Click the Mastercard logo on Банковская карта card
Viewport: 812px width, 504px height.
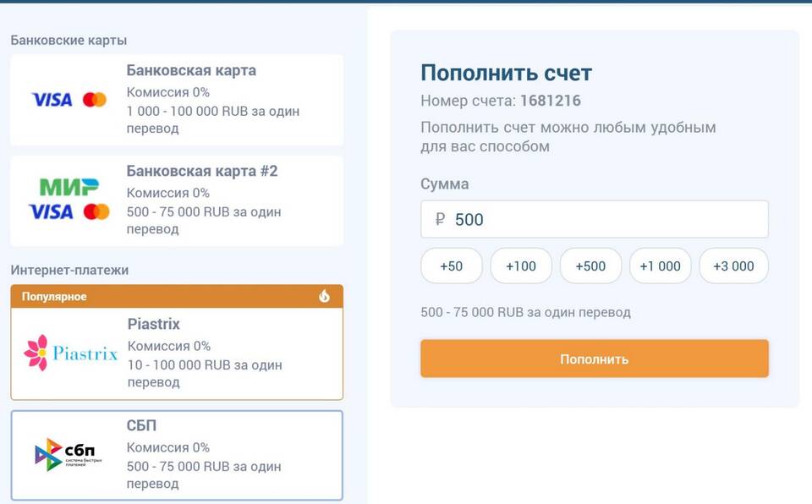tap(95, 100)
